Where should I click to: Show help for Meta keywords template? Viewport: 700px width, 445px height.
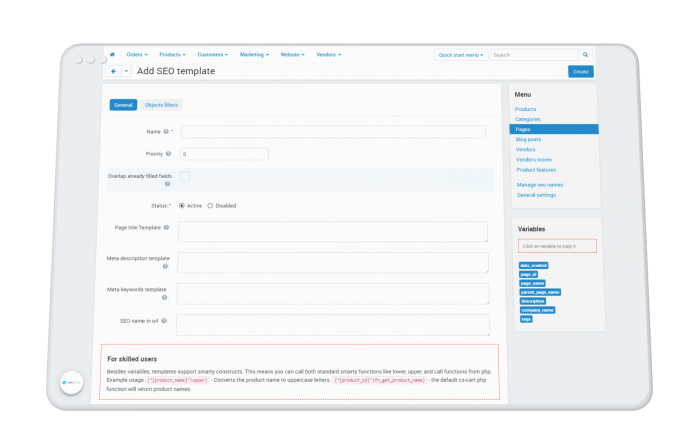tap(164, 297)
